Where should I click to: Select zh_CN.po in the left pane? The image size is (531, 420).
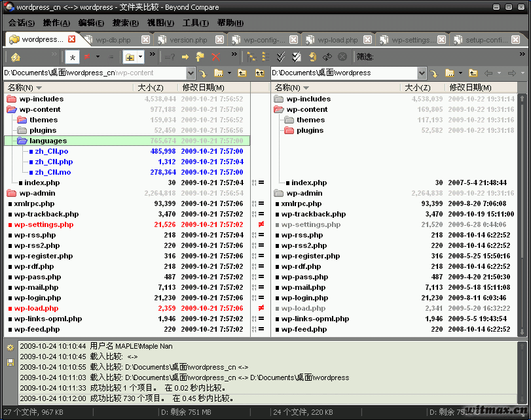52,151
